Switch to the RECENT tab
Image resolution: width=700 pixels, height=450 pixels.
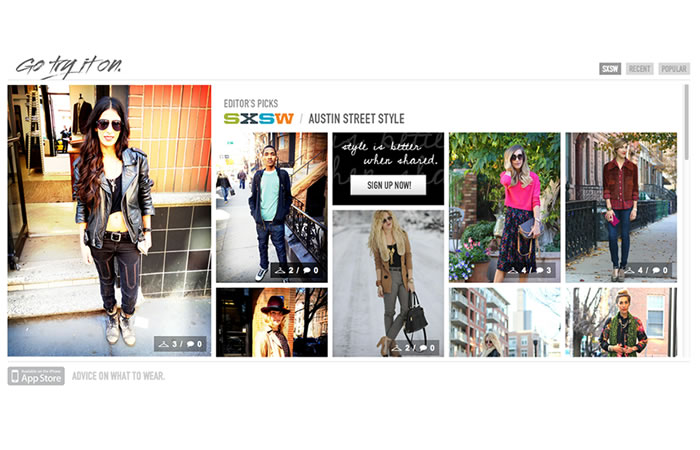coord(640,69)
